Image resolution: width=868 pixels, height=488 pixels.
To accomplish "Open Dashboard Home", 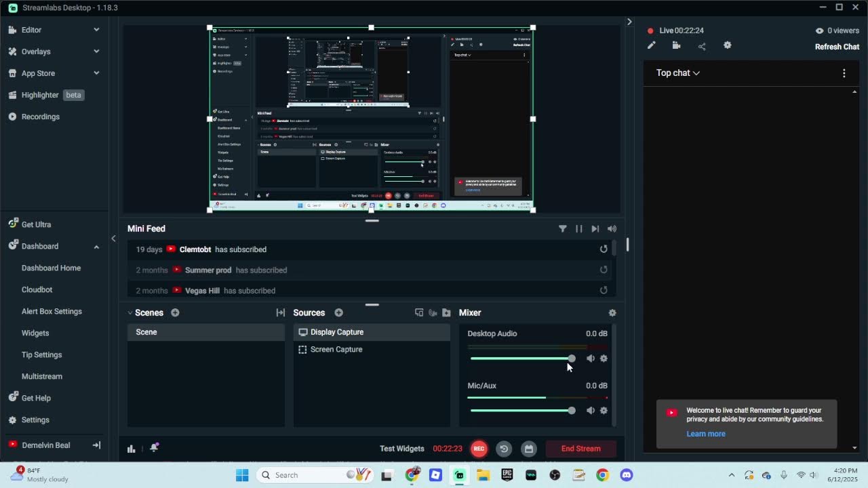I will click(x=51, y=268).
